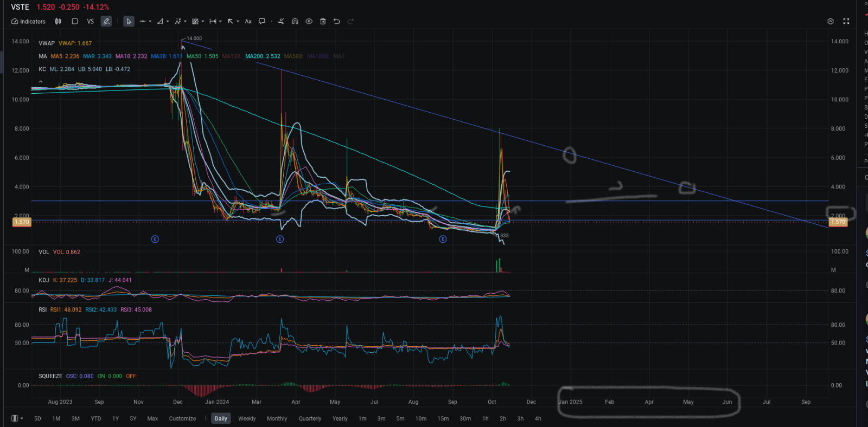The width and height of the screenshot is (868, 427).
Task: Expand the grid Fibonacci tool dropdown
Action: tap(203, 22)
